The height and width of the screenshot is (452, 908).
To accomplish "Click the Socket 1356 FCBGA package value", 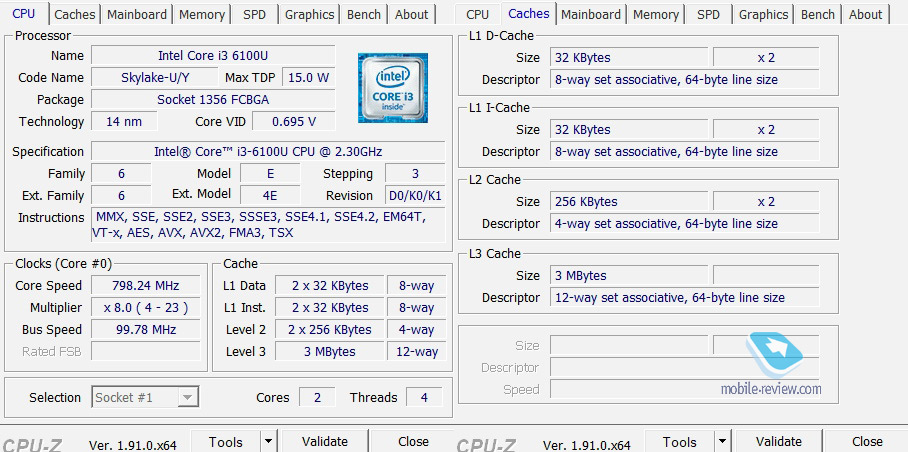I will coord(213,100).
